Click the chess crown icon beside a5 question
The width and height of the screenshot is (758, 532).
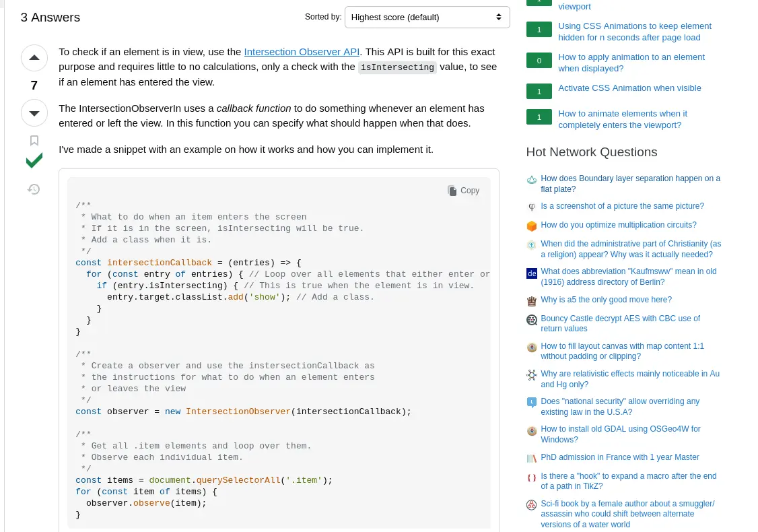coord(532,301)
